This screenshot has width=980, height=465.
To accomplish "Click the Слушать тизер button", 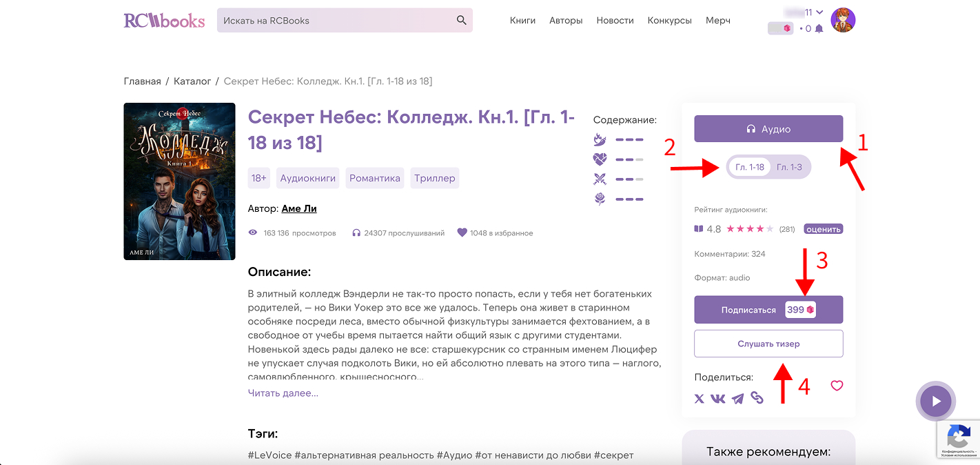I will (x=768, y=344).
